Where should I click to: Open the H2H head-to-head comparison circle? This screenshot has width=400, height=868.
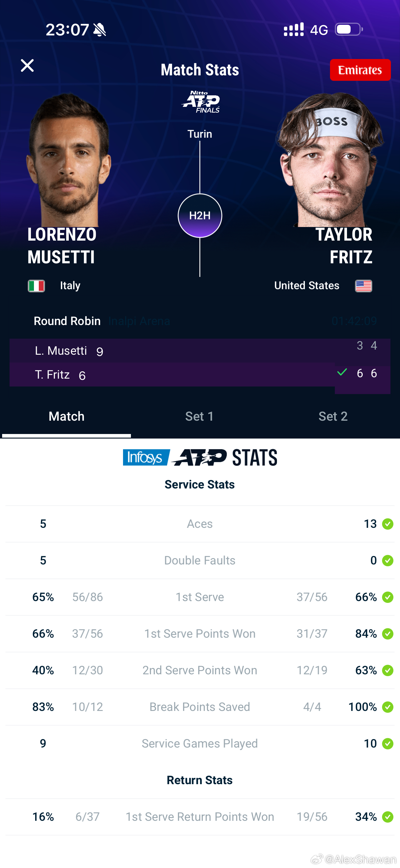tap(200, 216)
